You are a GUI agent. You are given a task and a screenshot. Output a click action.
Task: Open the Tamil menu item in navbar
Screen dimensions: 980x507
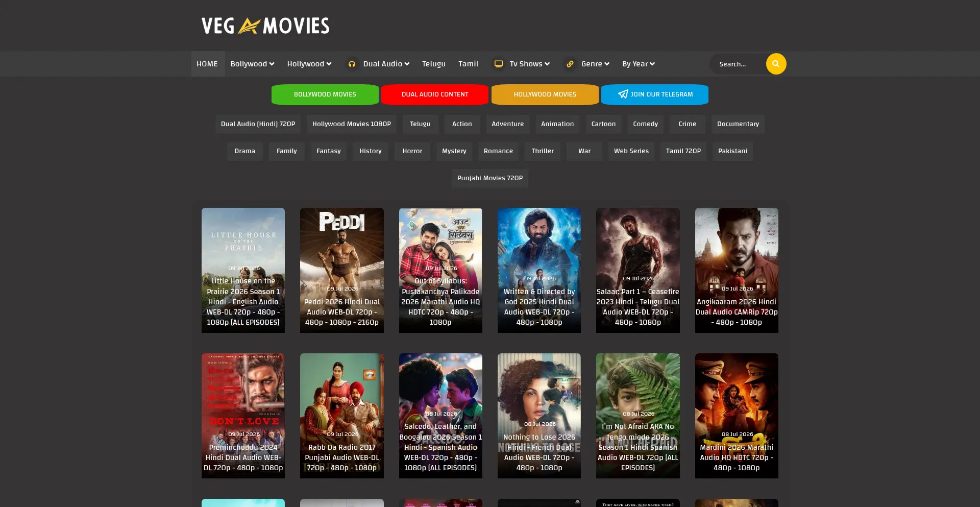tap(468, 64)
